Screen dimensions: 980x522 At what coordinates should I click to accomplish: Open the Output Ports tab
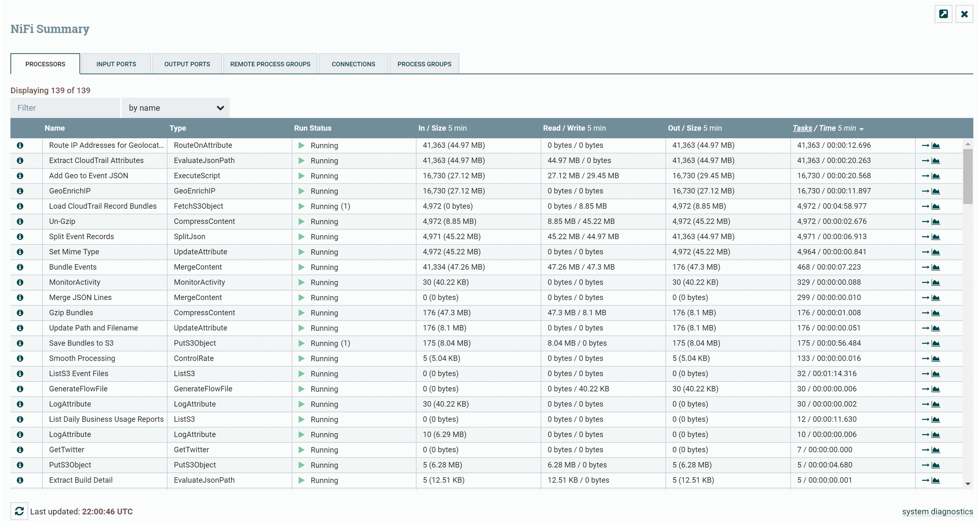pyautogui.click(x=187, y=64)
